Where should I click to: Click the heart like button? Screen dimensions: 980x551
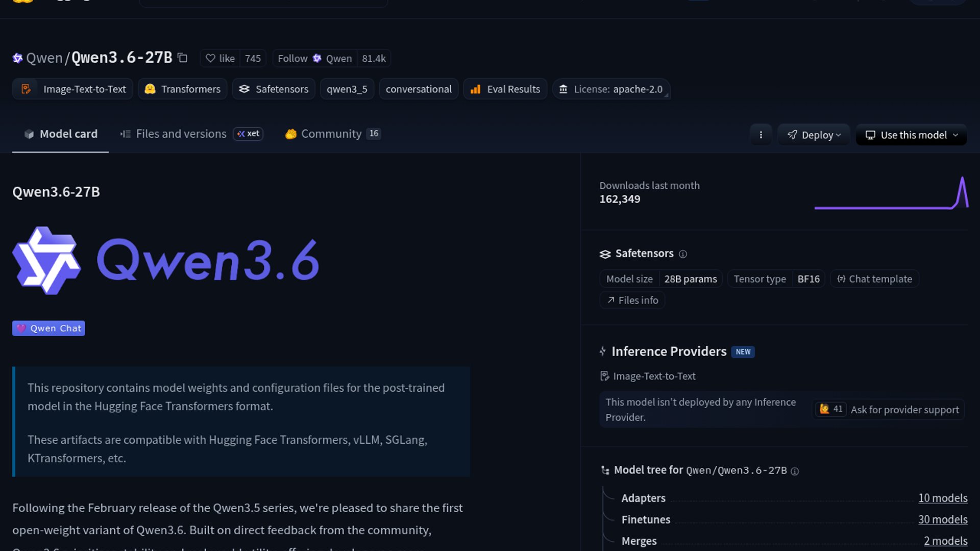220,59
